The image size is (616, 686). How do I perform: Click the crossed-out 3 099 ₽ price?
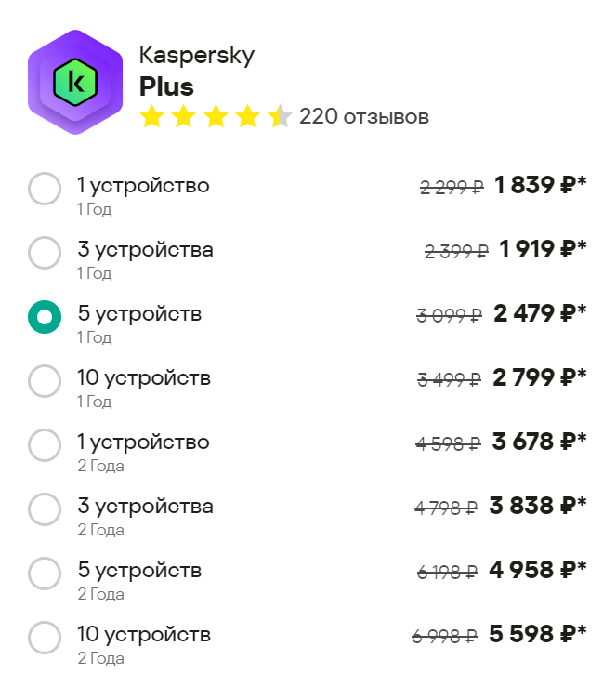point(449,315)
